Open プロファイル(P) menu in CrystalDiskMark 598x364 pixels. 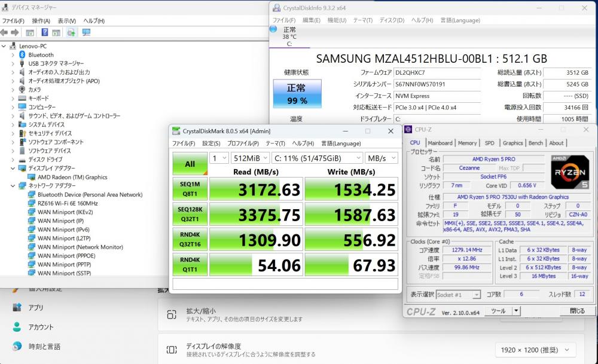click(243, 143)
